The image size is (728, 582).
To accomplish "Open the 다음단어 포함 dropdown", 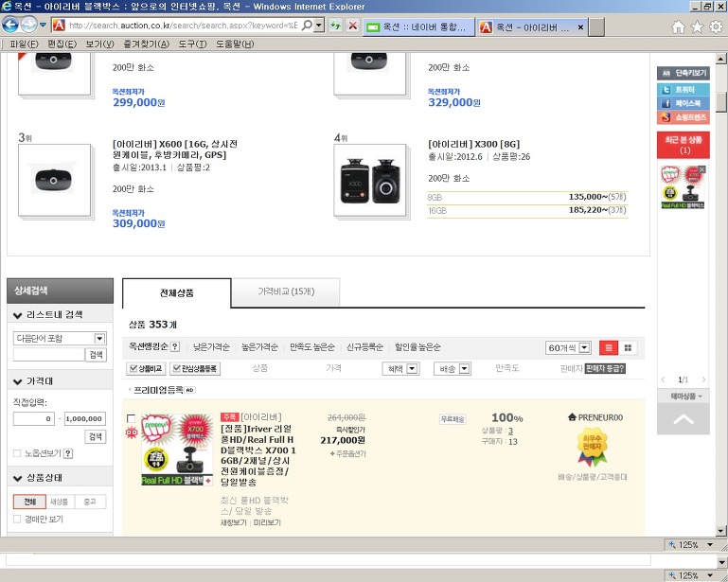I will (60, 338).
